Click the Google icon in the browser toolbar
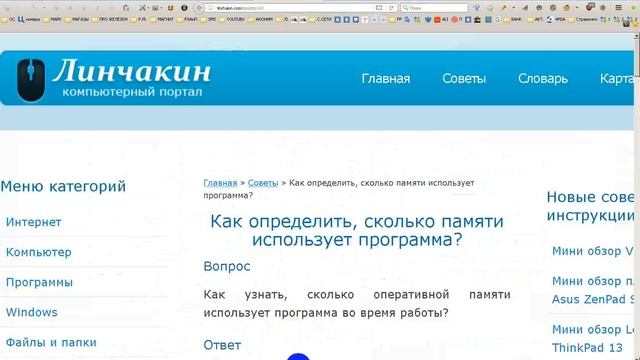 [x=126, y=8]
